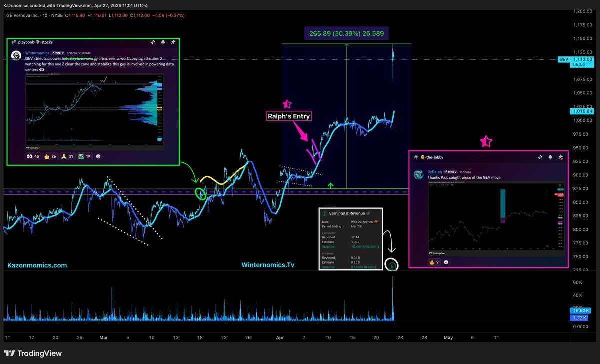Click the Mar date label on time axis
This screenshot has height=364, width=600.
tap(104, 338)
